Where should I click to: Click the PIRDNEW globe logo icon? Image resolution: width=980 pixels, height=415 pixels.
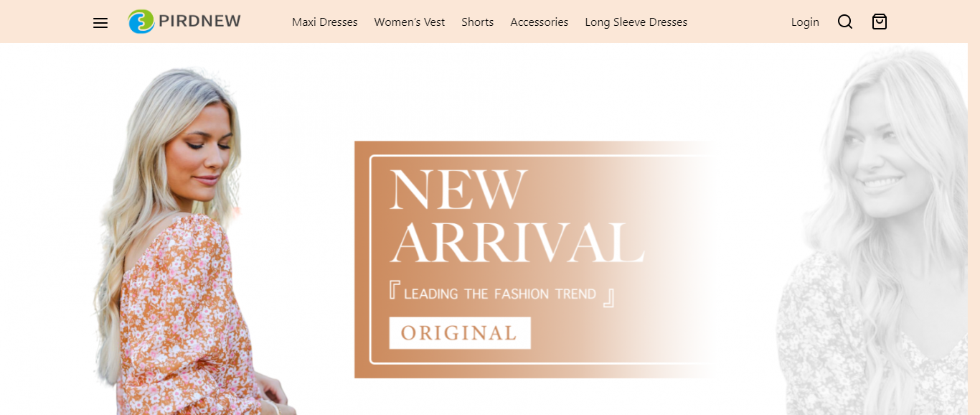(141, 22)
